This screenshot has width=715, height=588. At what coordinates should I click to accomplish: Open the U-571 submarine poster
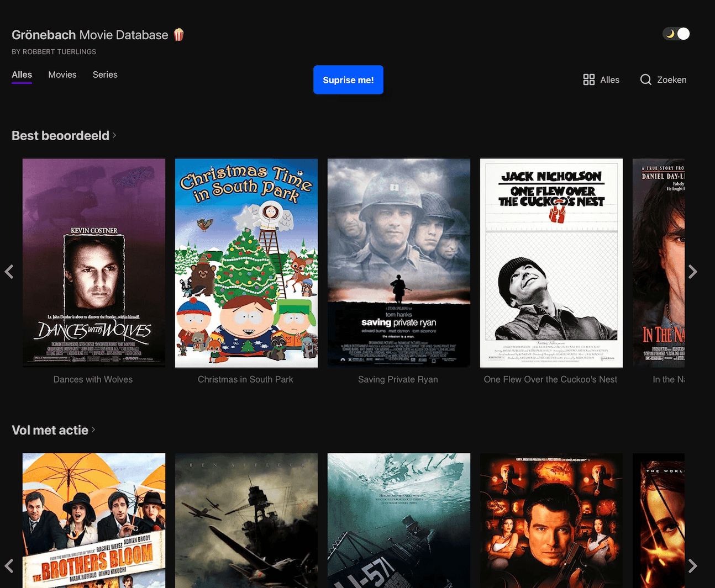(x=399, y=521)
